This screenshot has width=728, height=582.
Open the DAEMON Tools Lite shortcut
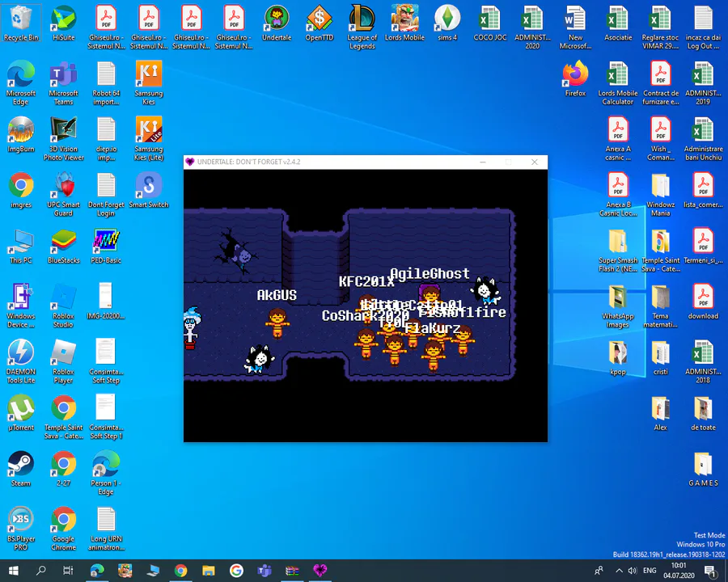21,361
